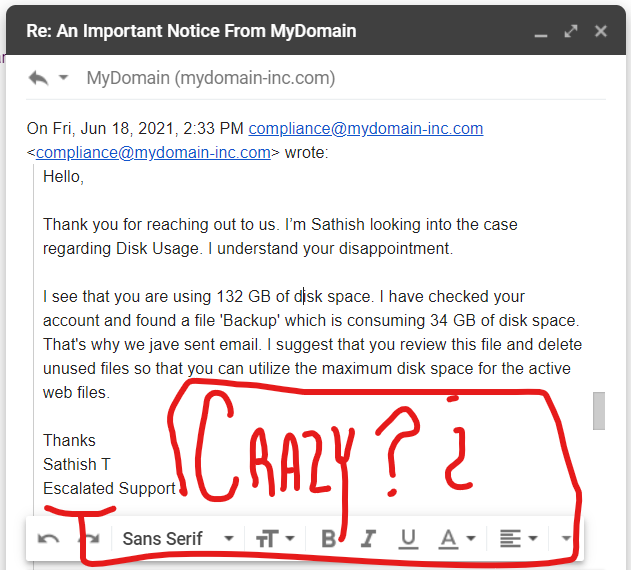Click the redo icon in formatting toolbar
Viewport: 631px width, 570px height.
tap(89, 538)
